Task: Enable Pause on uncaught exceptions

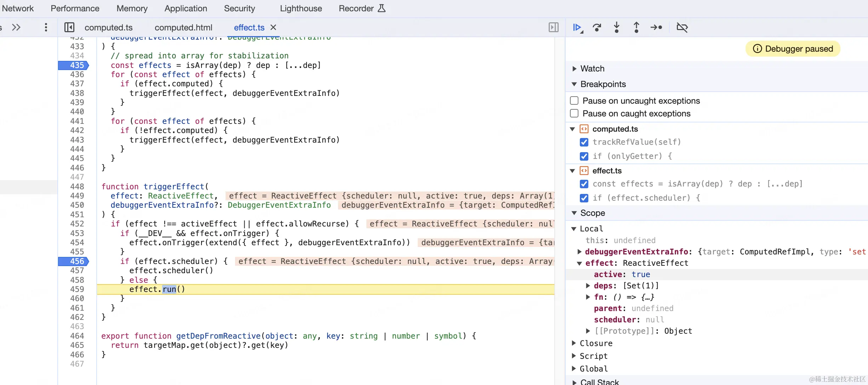Action: [x=574, y=101]
